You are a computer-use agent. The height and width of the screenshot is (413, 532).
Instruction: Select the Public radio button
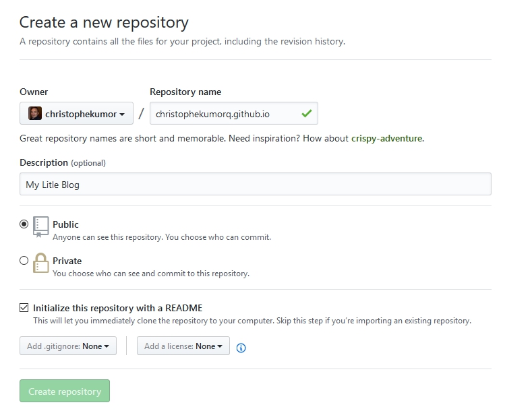tap(24, 224)
